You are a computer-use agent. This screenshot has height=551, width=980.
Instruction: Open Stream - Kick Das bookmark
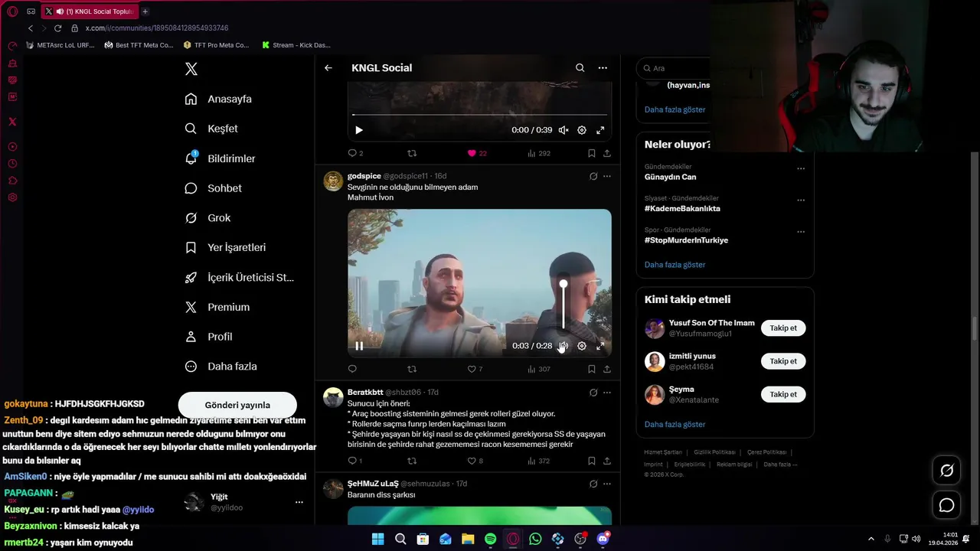(296, 45)
